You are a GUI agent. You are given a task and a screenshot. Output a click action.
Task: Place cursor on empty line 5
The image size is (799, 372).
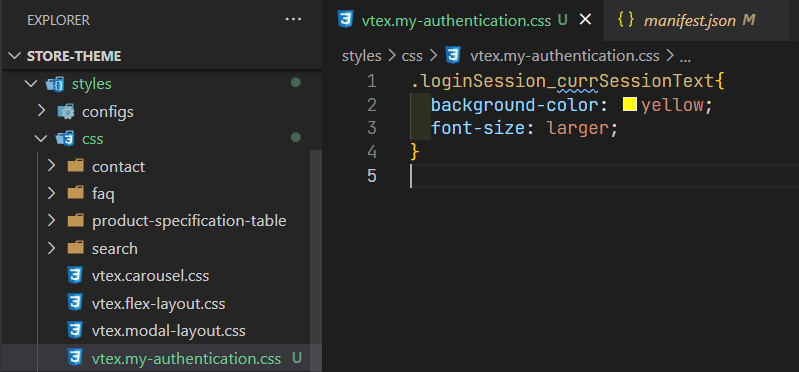coord(604,176)
